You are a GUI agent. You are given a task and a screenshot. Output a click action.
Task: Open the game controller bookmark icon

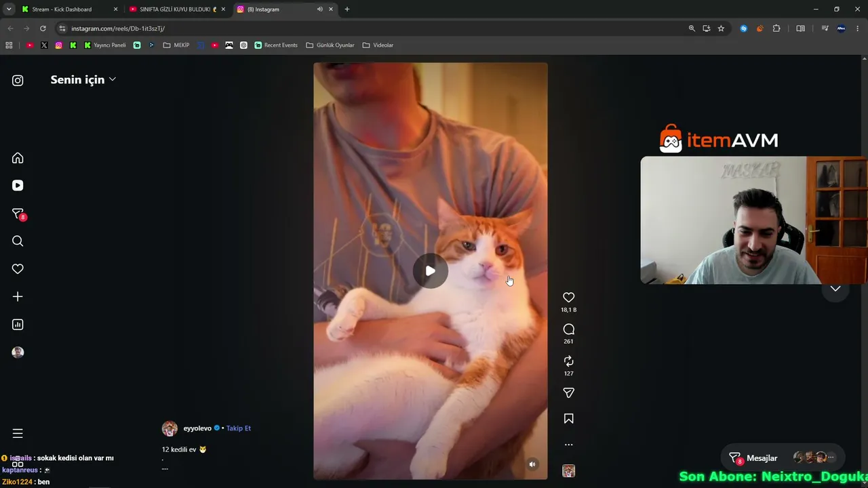click(229, 45)
